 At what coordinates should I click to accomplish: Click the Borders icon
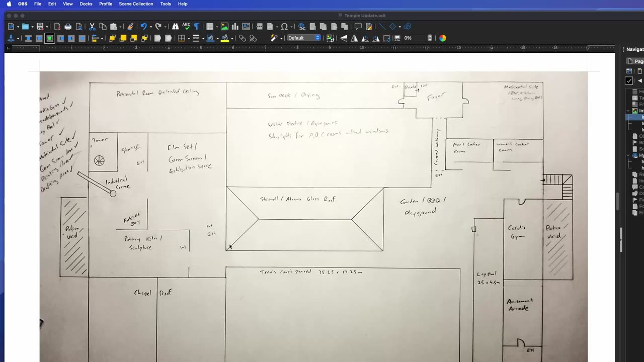(x=182, y=38)
